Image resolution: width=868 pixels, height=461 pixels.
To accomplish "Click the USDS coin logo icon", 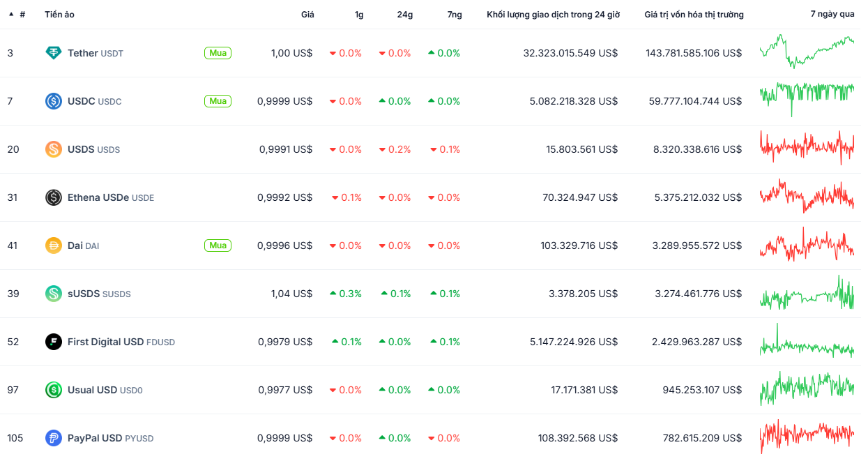I will [54, 149].
